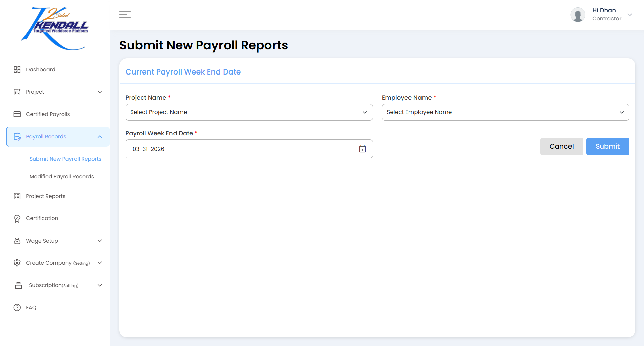Viewport: 644px width, 346px height.
Task: Click the Payroll Week End Date field
Action: pyautogui.click(x=242, y=149)
